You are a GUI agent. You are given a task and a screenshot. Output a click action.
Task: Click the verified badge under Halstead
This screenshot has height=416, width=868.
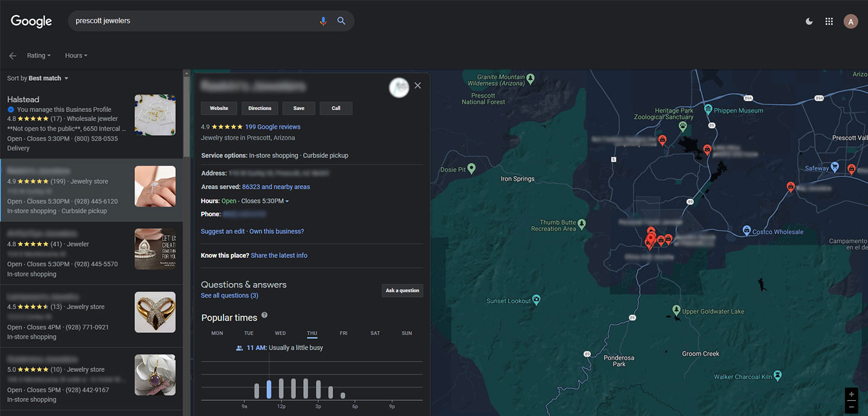click(x=11, y=110)
